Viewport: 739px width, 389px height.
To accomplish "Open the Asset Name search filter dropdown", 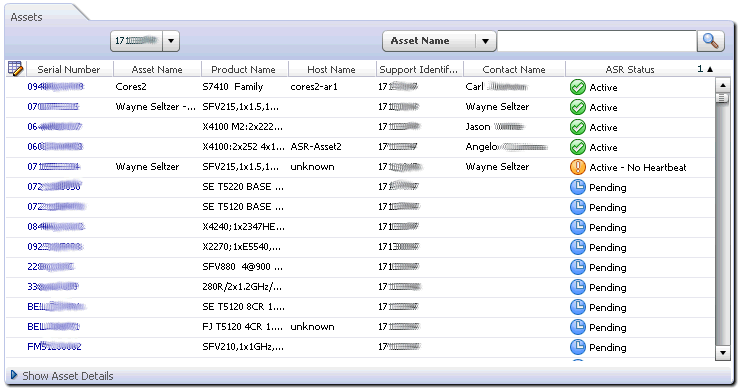I will click(485, 41).
